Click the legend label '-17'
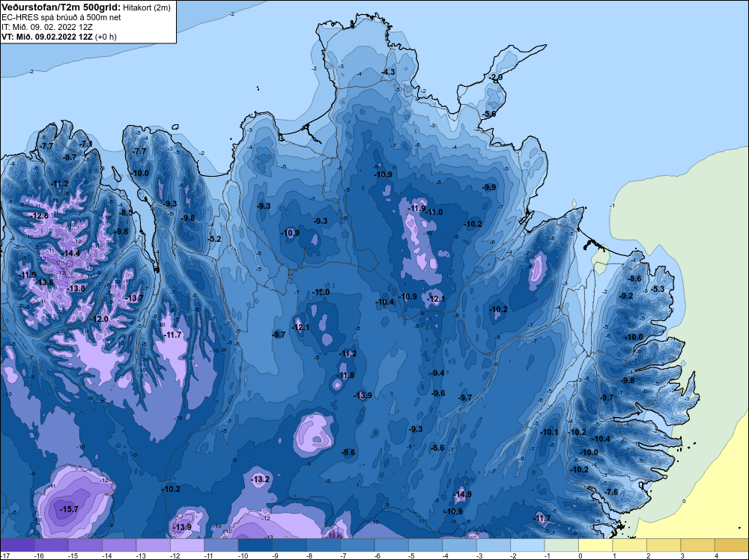 pos(4,556)
